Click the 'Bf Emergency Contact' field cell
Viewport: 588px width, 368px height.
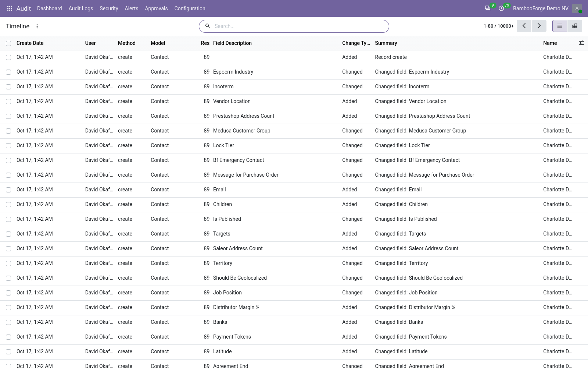coord(239,160)
